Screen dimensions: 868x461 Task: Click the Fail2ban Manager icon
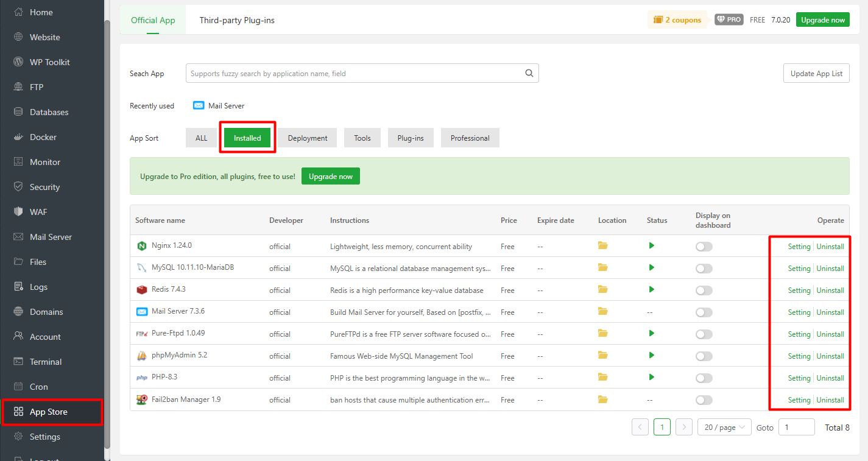[141, 399]
